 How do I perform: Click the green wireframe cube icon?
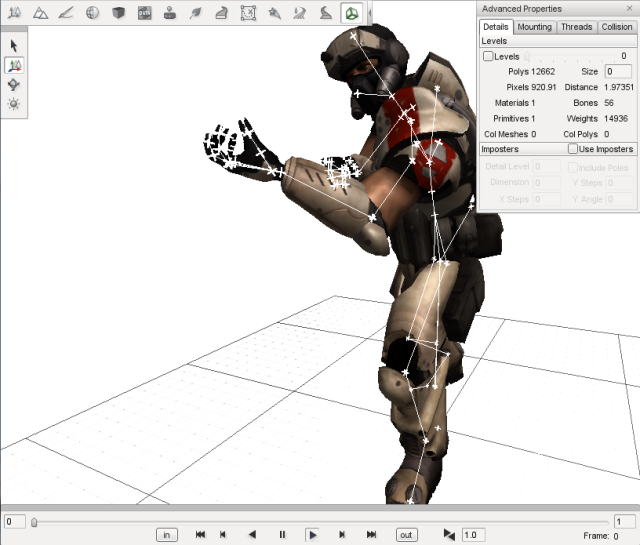[352, 13]
